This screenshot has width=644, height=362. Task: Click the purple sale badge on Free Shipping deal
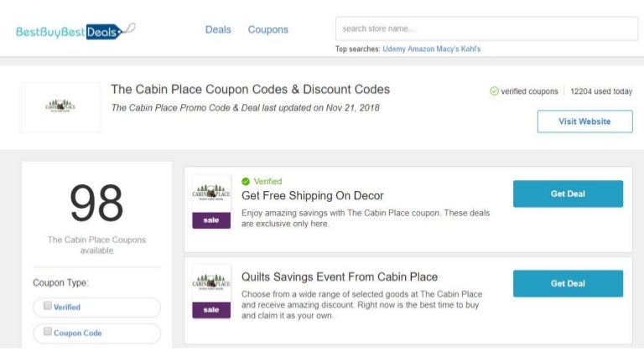tap(211, 220)
